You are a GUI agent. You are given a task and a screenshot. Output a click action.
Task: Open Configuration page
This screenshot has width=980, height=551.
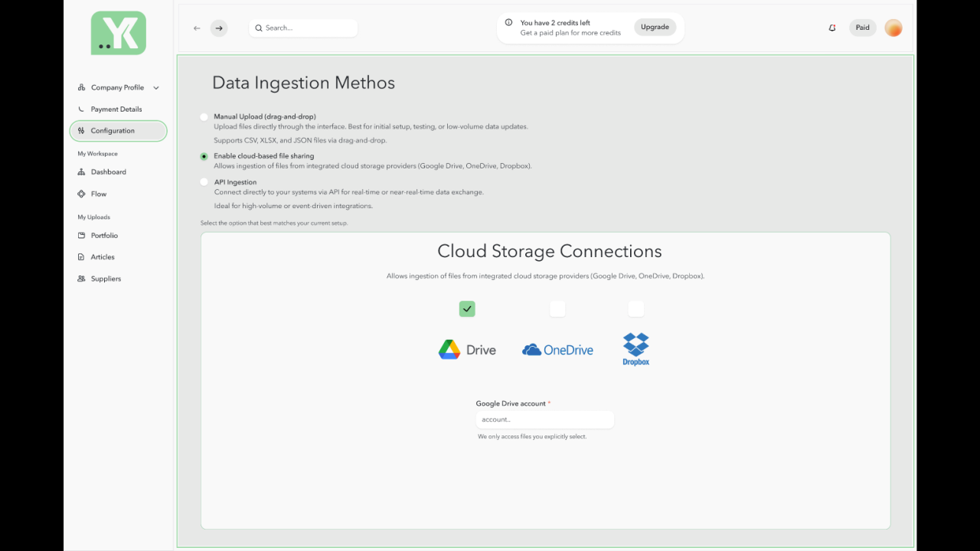point(119,131)
